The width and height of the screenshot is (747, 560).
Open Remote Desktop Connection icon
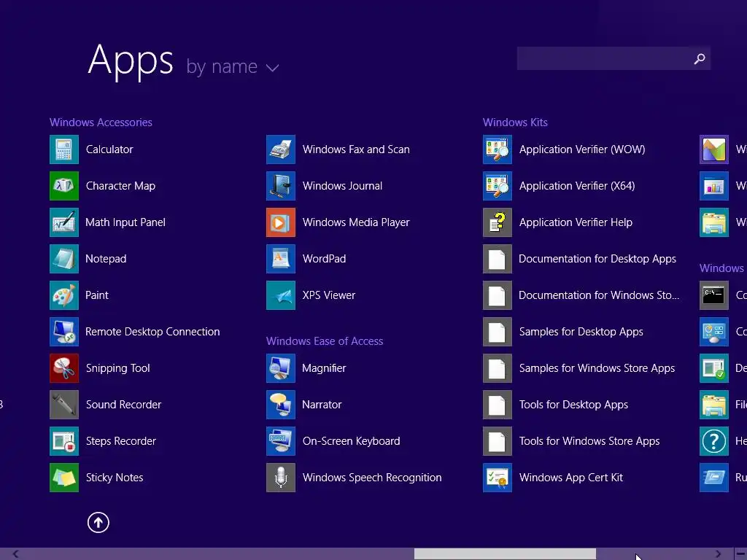[x=64, y=332]
